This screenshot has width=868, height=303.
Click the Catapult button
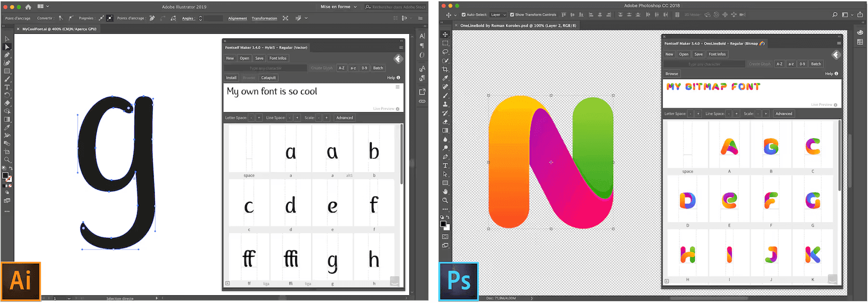point(269,78)
